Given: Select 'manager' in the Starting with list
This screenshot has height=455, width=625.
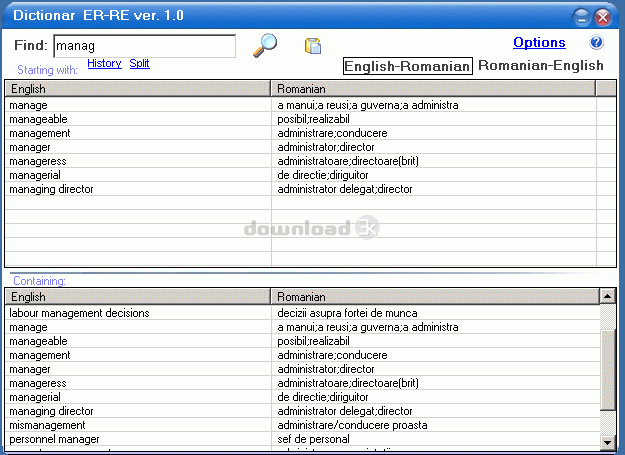Looking at the screenshot, I should (x=29, y=147).
